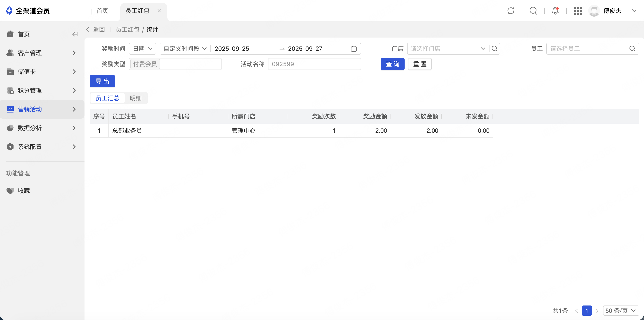
Task: Collapse the sidebar with the arrow icon
Action: pos(75,34)
